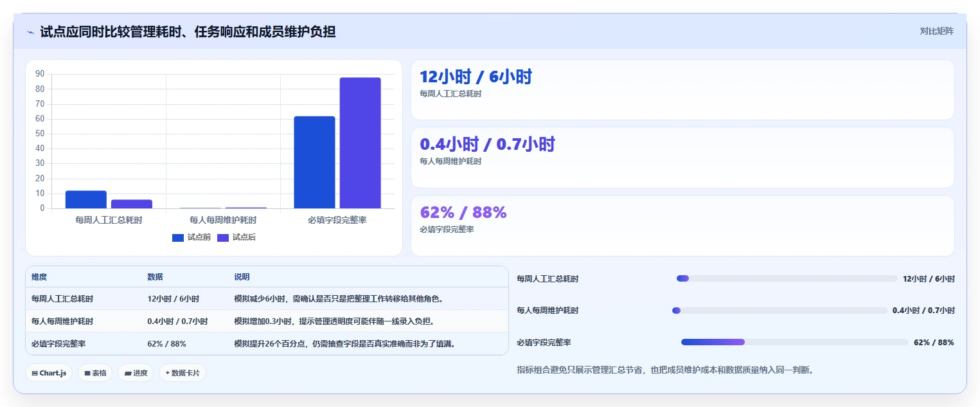The height and width of the screenshot is (407, 980).
Task: Select the 表格 chip label
Action: pyautogui.click(x=99, y=373)
